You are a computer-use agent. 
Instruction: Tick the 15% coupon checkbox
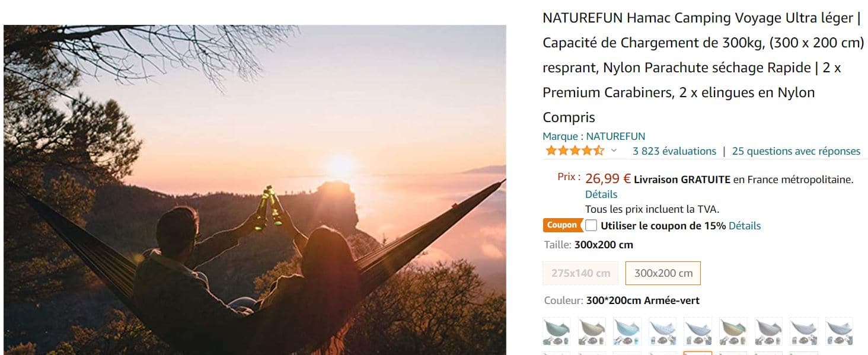(591, 225)
